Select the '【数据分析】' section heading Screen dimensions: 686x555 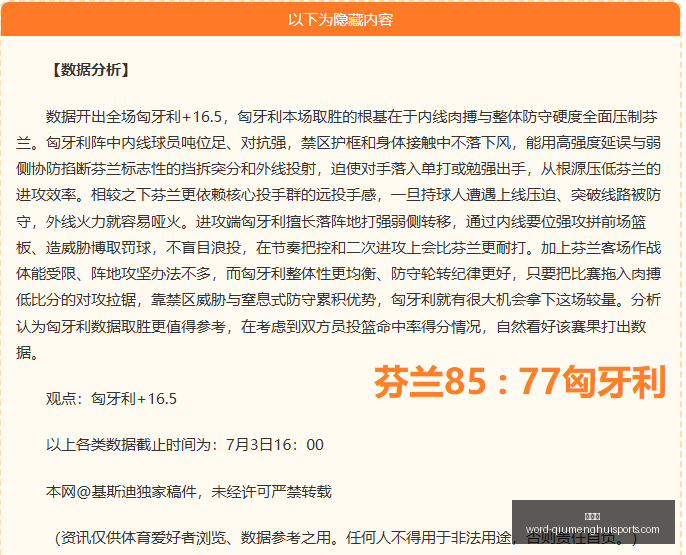click(x=91, y=70)
